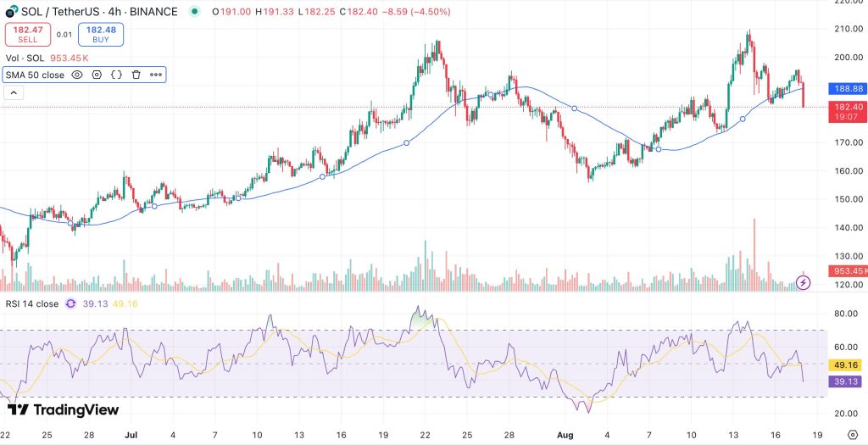The width and height of the screenshot is (868, 445).
Task: Click the red 182.40 current price label
Action: pos(849,107)
